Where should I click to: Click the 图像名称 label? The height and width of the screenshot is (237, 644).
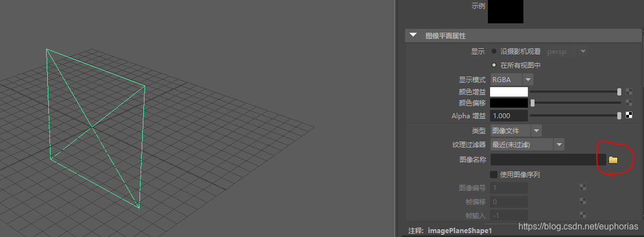click(472, 159)
